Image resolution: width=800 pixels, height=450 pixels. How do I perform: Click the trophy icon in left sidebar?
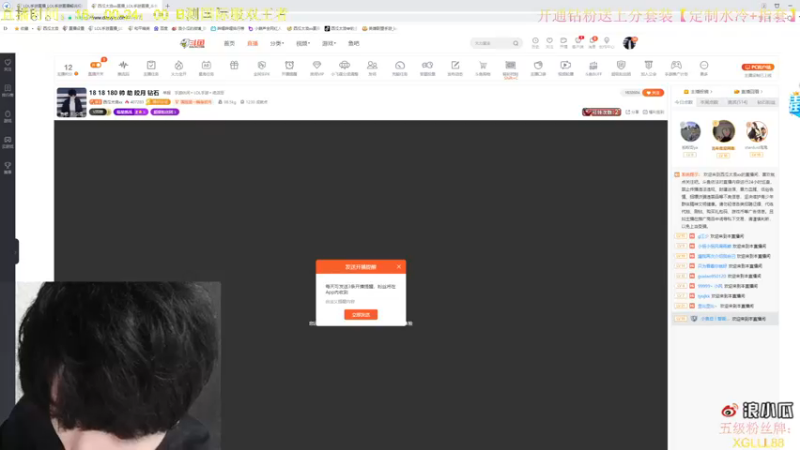tap(8, 167)
